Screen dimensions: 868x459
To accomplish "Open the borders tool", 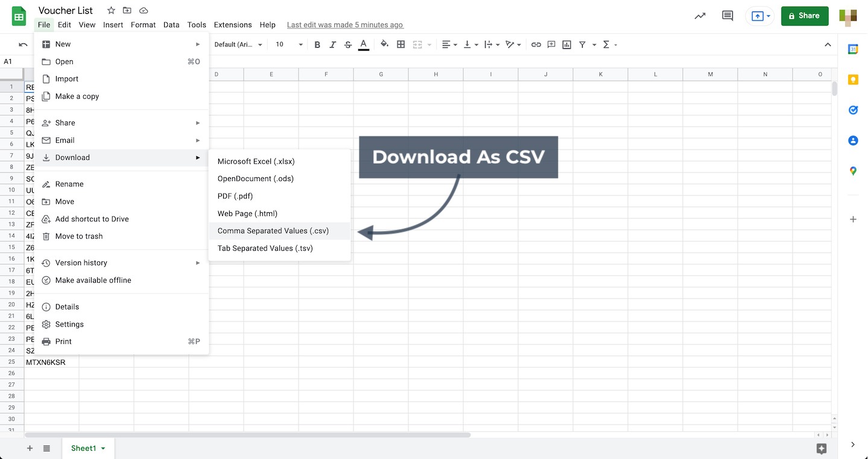I will [401, 45].
